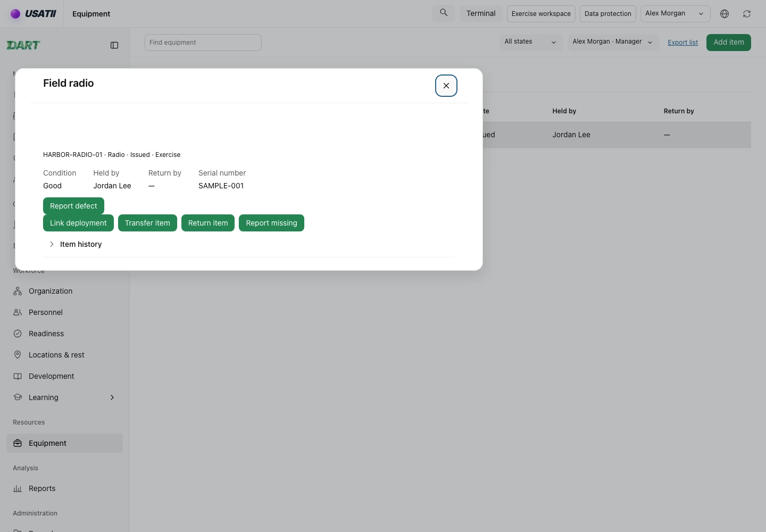
Task: Click the Export list link
Action: coord(682,43)
